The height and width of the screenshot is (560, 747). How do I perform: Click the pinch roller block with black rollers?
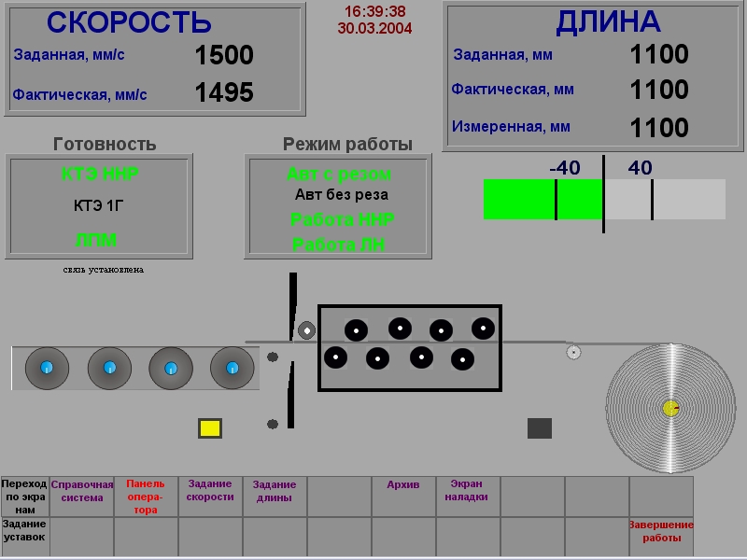(409, 345)
